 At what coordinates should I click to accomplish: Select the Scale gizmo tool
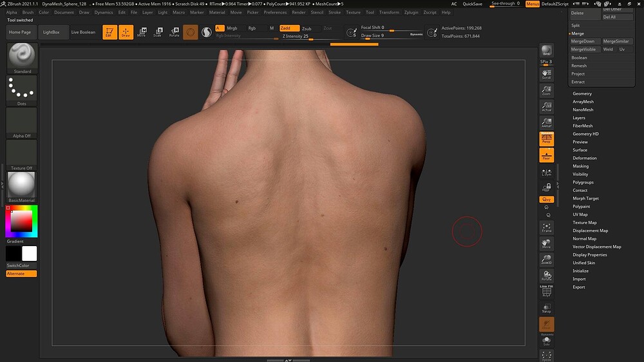click(x=158, y=32)
